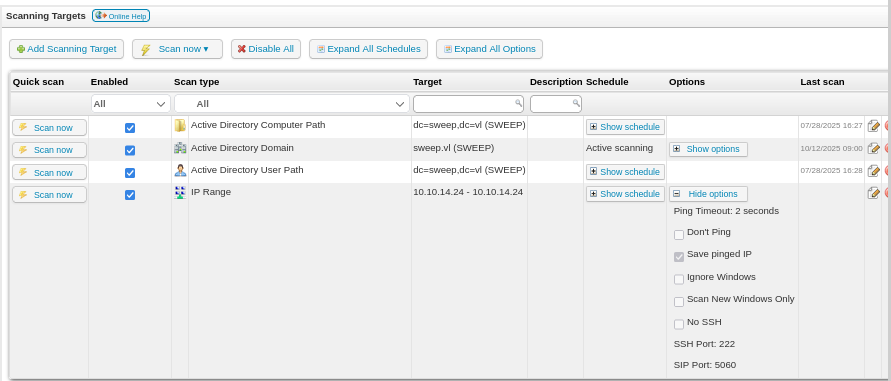Click Expand All Options button
Image resolution: width=891 pixels, height=381 pixels.
(489, 49)
